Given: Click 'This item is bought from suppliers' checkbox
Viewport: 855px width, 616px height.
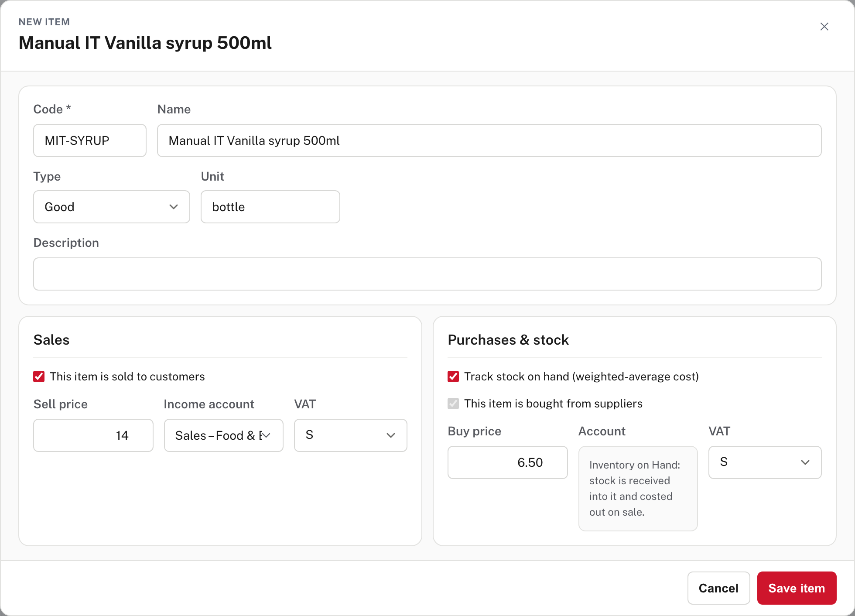Looking at the screenshot, I should (453, 404).
